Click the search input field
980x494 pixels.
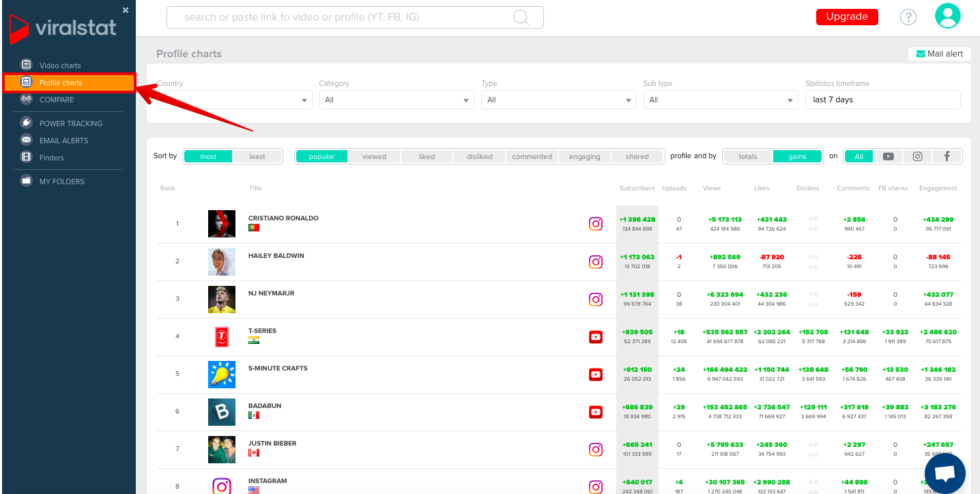355,18
